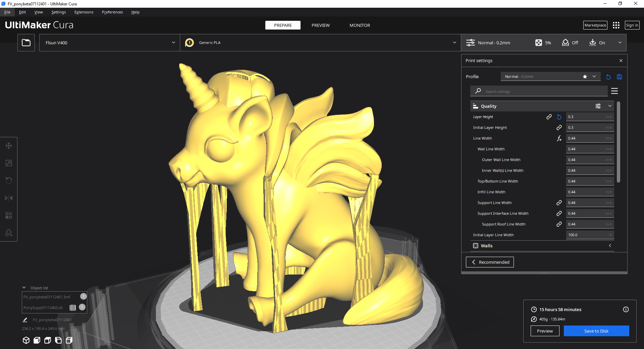Select the Rotate tool in left toolbar
This screenshot has width=644, height=349.
pyautogui.click(x=9, y=181)
